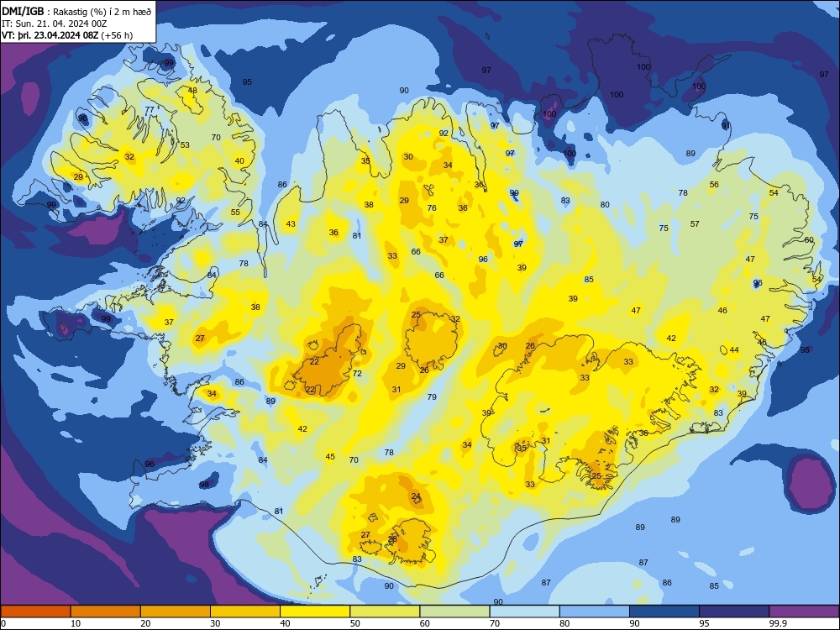
Task: Click the legend scale label '99.9'
Action: coord(778,623)
